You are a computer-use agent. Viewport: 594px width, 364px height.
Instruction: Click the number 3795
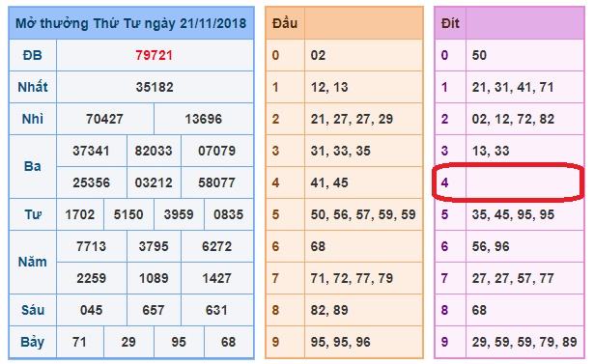[x=154, y=246]
